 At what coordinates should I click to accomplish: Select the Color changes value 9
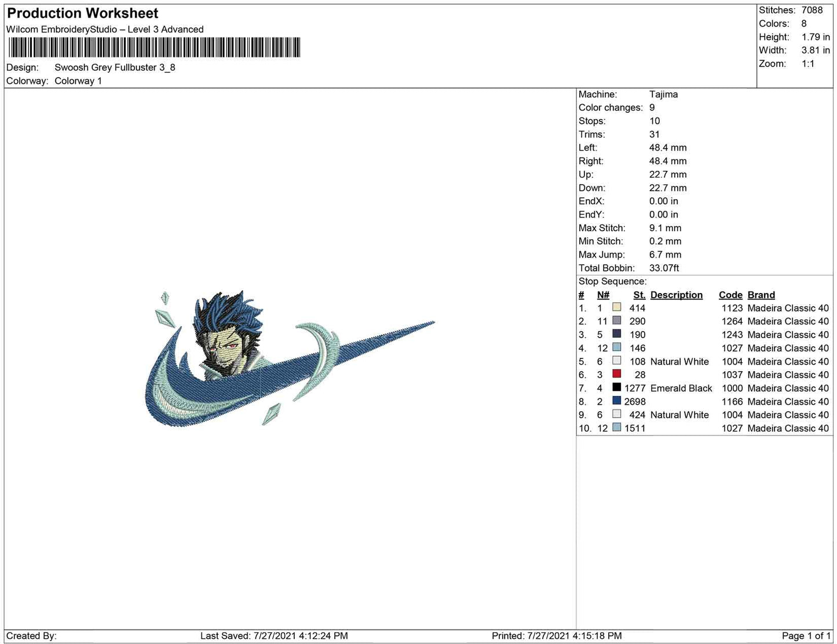click(652, 108)
